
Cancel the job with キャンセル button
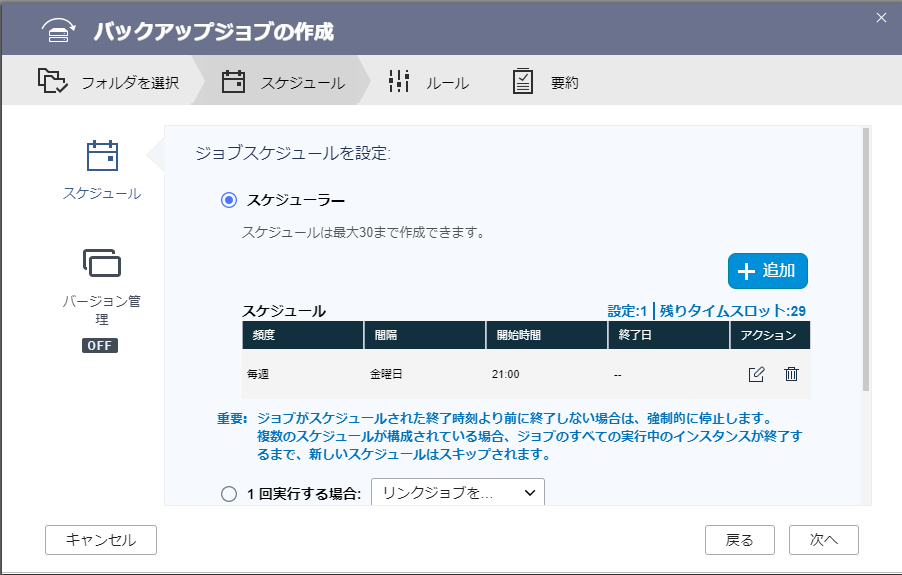[x=101, y=540]
